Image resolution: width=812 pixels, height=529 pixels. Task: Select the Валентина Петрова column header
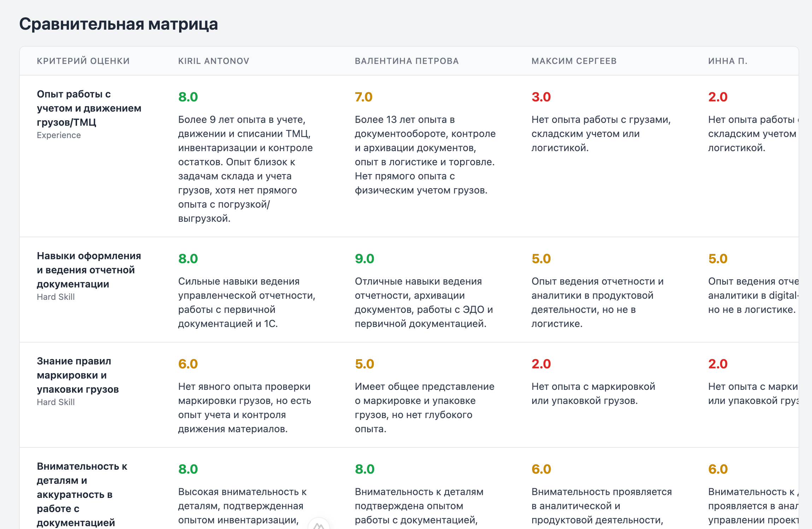tap(406, 61)
